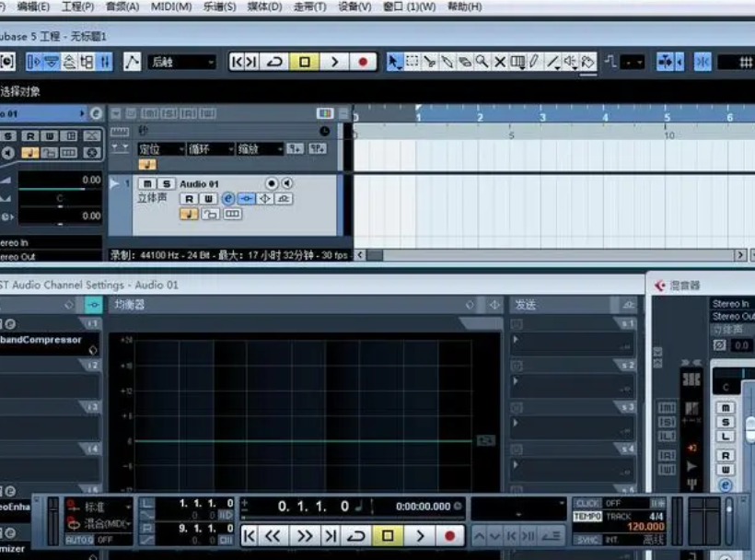Select the Color paint tool in toolbar
Viewport: 755px width, 560px height.
click(587, 62)
